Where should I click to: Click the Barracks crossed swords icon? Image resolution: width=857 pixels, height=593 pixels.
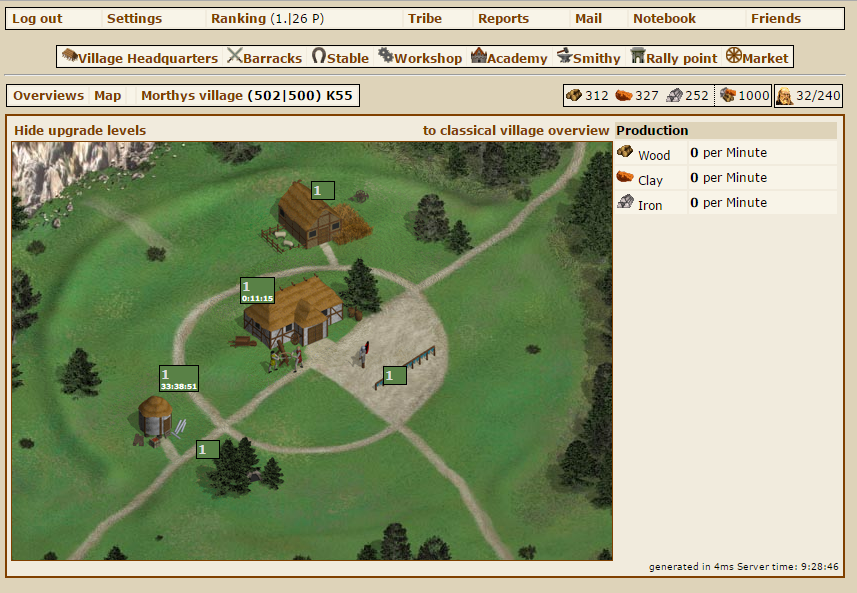[234, 56]
